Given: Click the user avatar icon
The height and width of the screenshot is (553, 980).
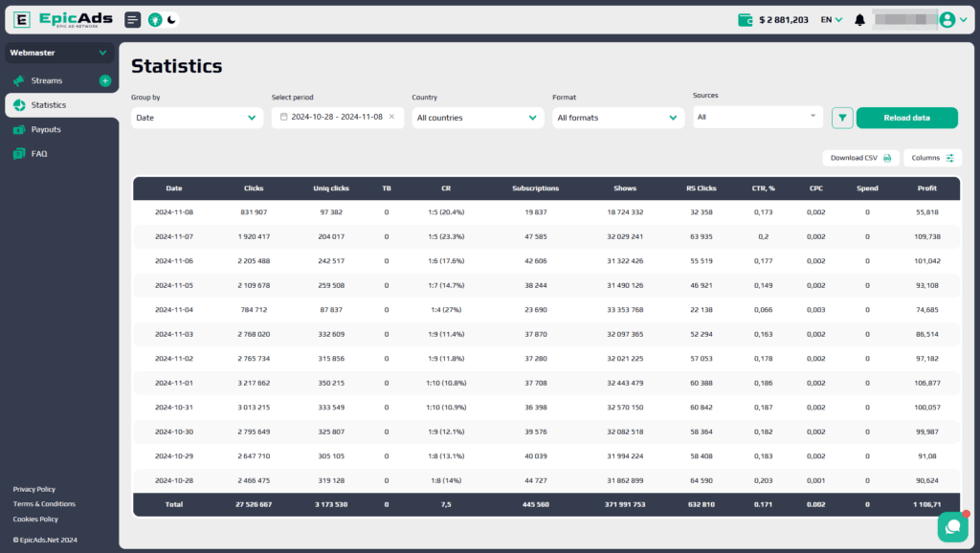Looking at the screenshot, I should (947, 20).
